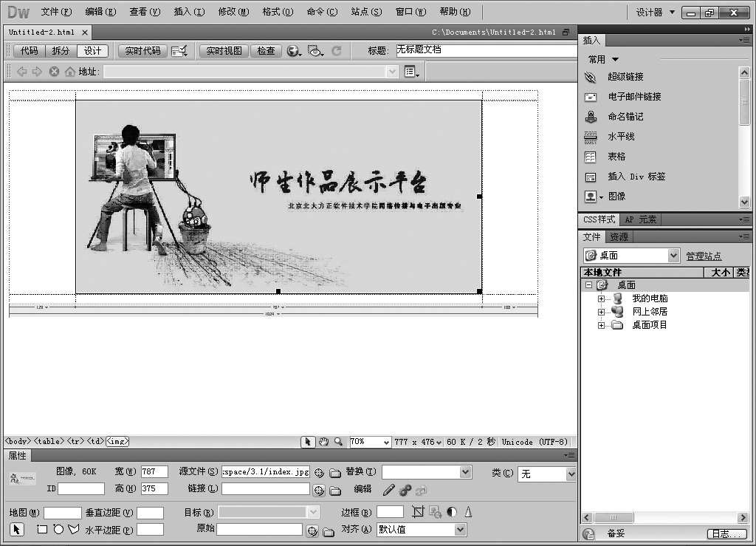Screen dimensions: 756x546
Task: Open the Align (对齐) default value dropdown
Action: pos(461,530)
